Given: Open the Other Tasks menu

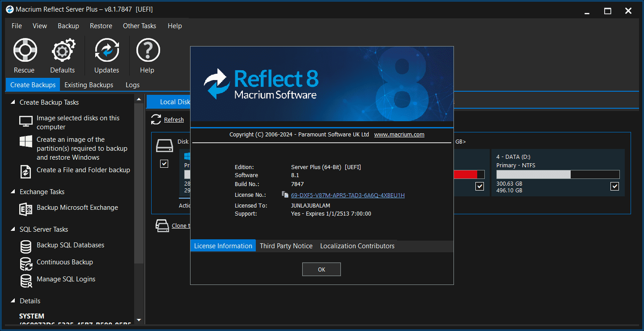Looking at the screenshot, I should tap(140, 26).
